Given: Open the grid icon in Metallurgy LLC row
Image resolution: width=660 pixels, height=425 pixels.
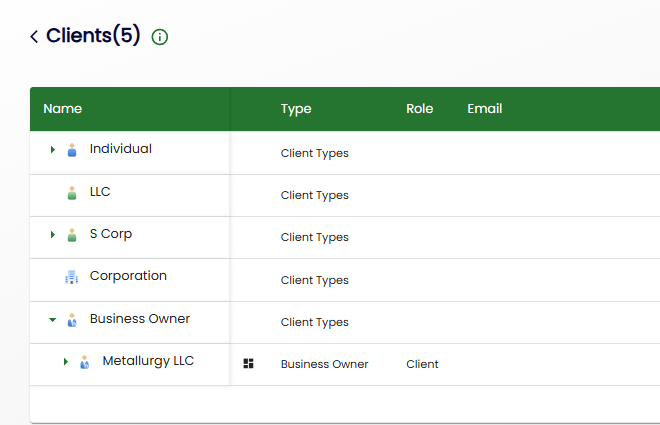Looking at the screenshot, I should (x=249, y=364).
